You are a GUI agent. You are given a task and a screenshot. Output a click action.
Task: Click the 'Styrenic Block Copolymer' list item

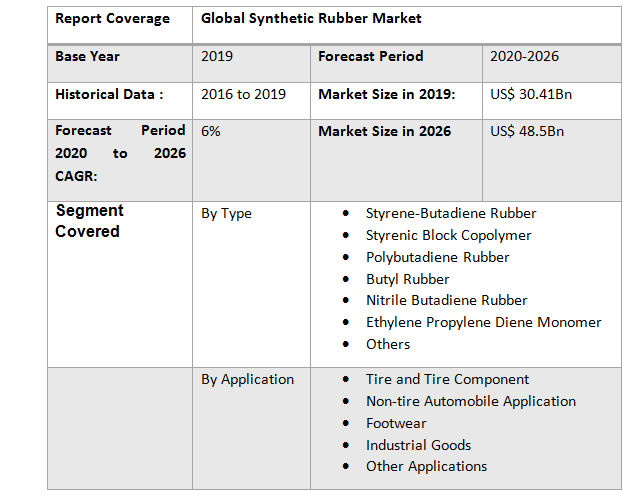tap(448, 235)
